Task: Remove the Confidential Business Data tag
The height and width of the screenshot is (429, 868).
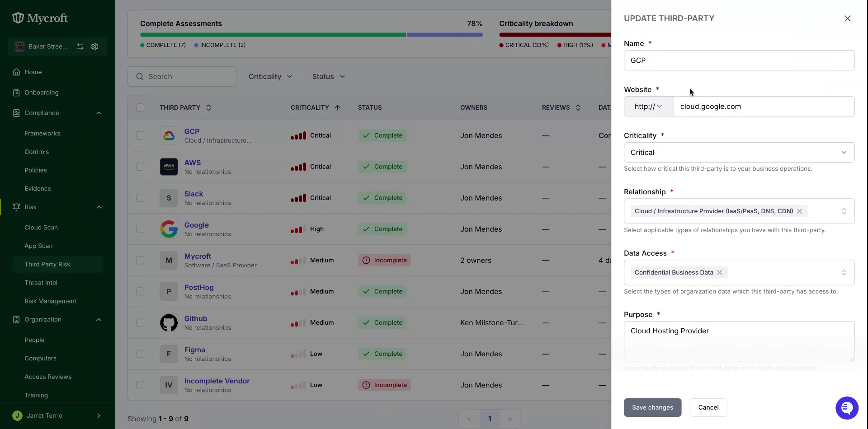Action: coord(720,272)
